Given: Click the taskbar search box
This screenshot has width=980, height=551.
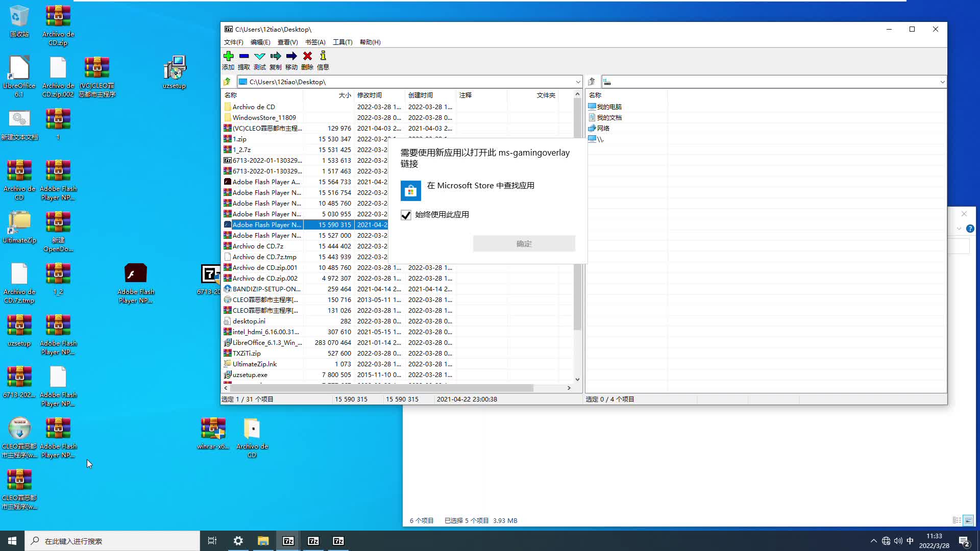Looking at the screenshot, I should (x=112, y=541).
